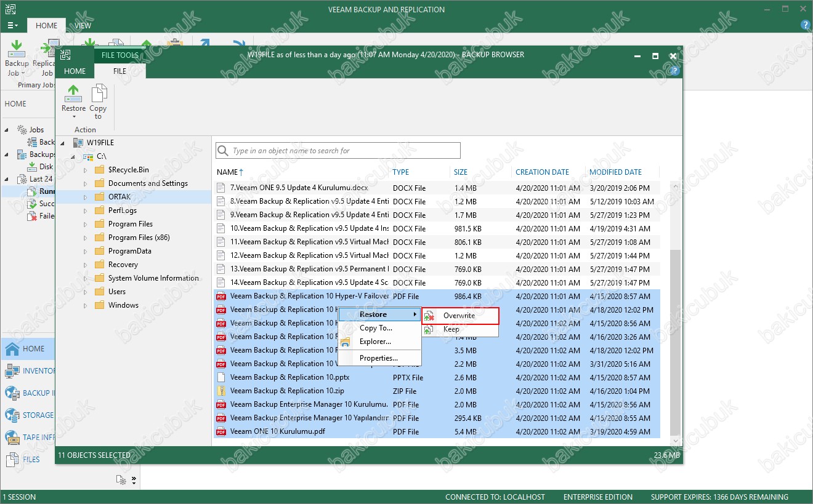Open the Files view icon in sidebar
The height and width of the screenshot is (504, 813).
tap(12, 460)
